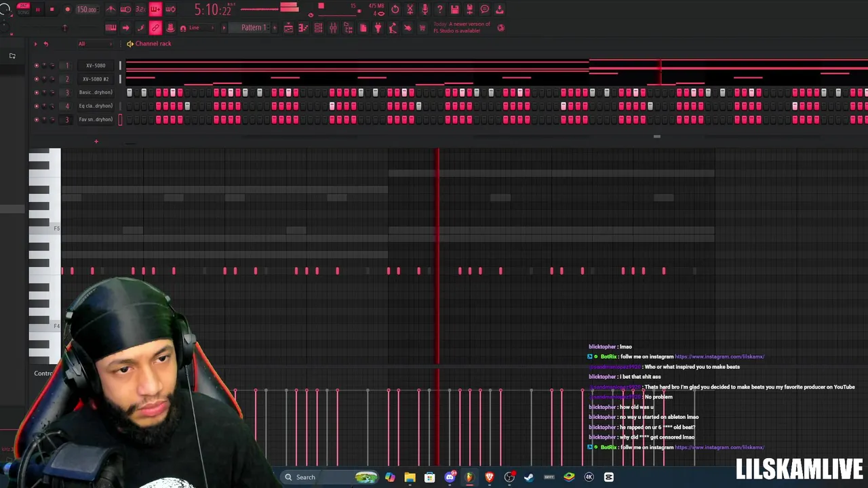Click the newer version of FL Studio notice
The image size is (868, 488).
pos(462,27)
